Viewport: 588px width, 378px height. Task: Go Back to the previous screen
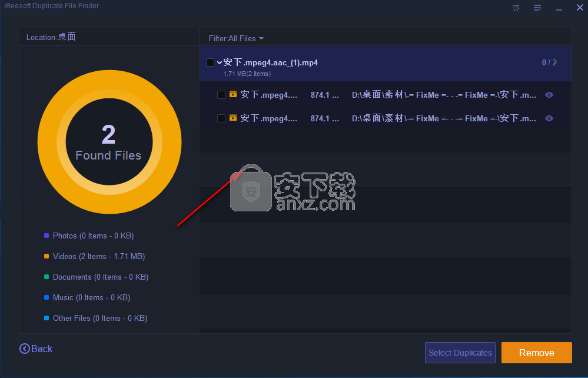click(36, 349)
